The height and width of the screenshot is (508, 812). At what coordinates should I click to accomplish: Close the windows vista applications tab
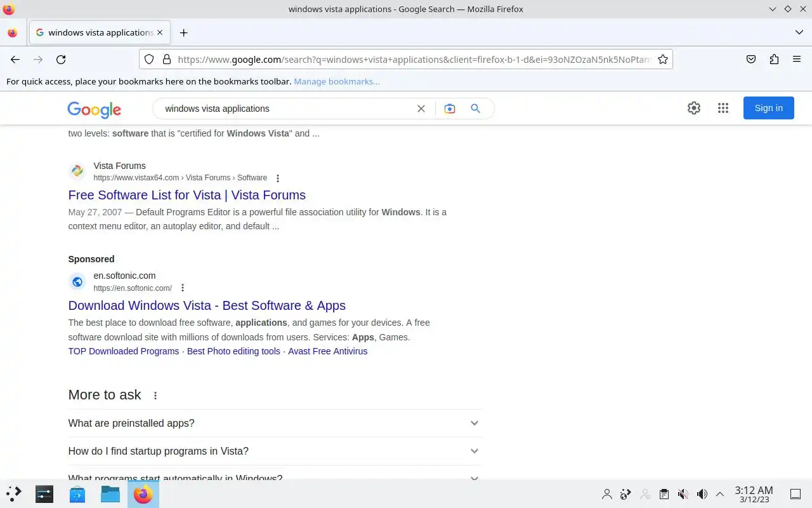click(160, 32)
